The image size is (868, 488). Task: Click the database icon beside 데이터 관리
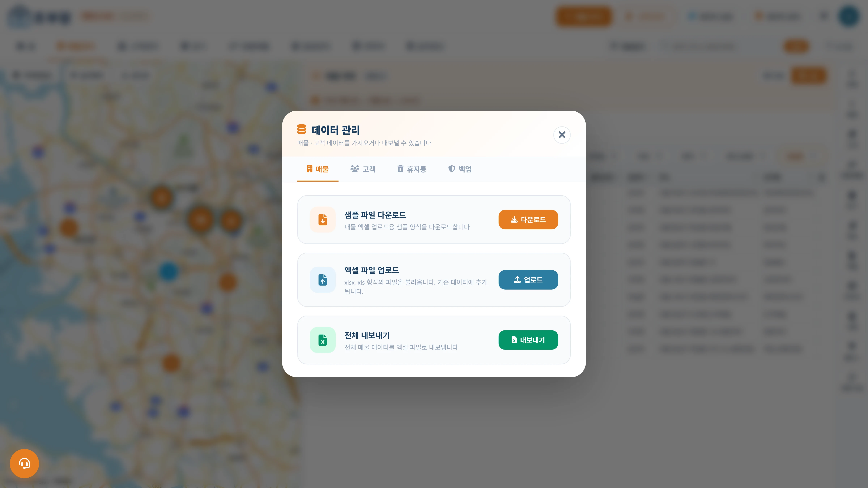[302, 129]
